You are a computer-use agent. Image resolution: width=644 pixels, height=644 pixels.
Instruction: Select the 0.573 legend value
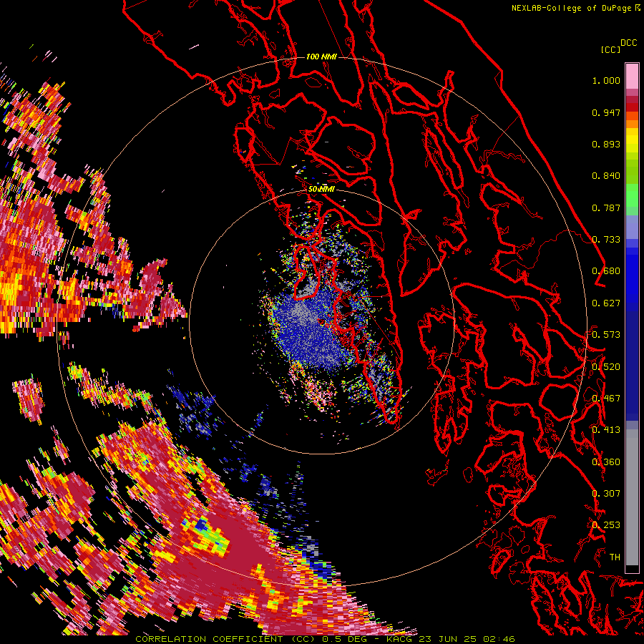606,335
